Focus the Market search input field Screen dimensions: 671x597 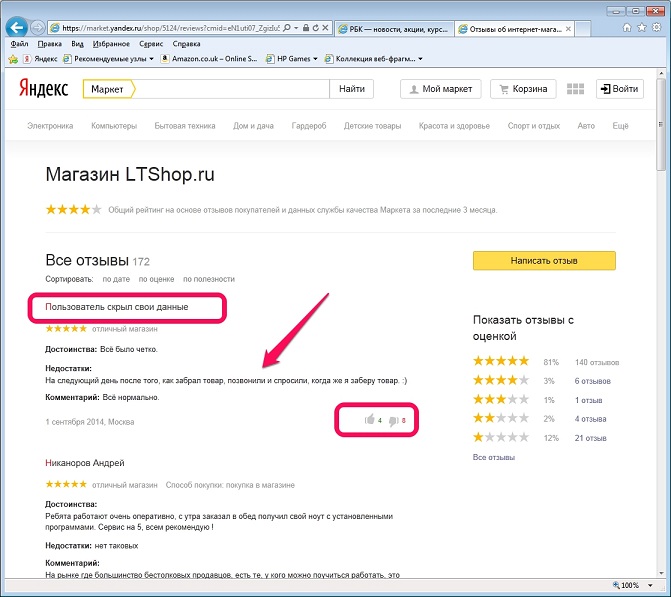(x=232, y=89)
